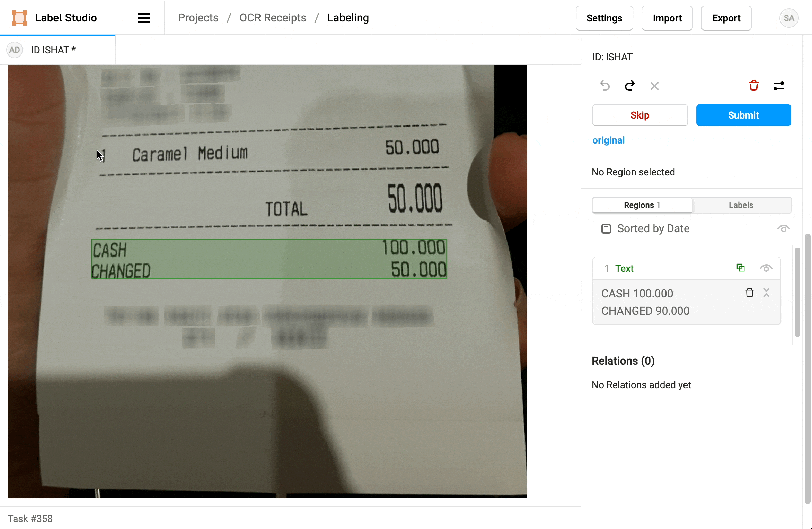Open the Projects menu item
The width and height of the screenshot is (812, 529).
click(198, 18)
